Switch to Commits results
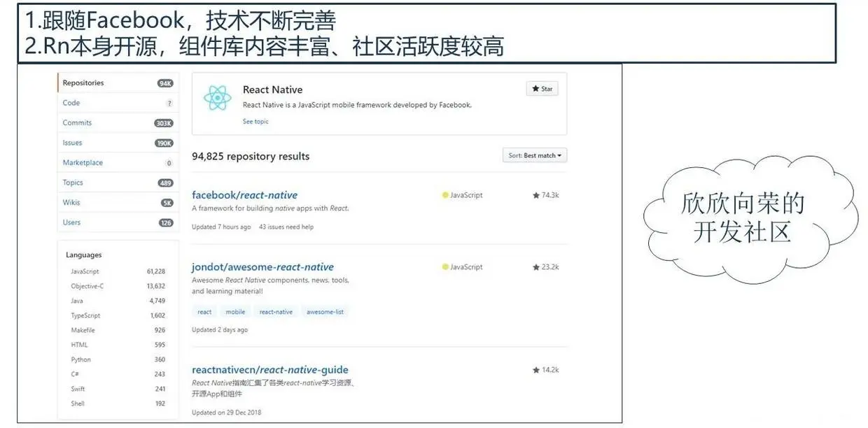The image size is (868, 428). click(118, 123)
